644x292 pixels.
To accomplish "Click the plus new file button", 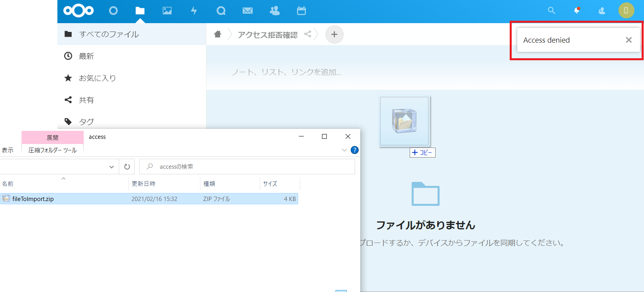I will click(x=334, y=34).
